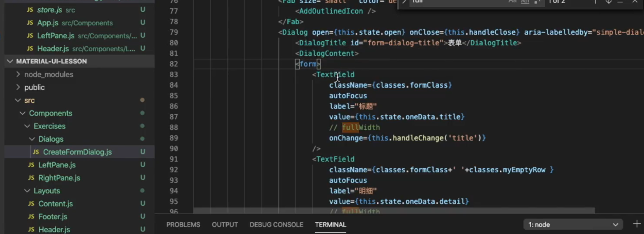Screen dimensions: 644x234
Task: Click the DialogTitle line with 表单
Action: tap(408, 43)
